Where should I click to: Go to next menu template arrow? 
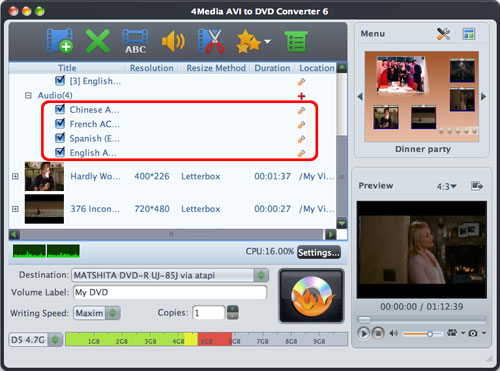pos(483,97)
